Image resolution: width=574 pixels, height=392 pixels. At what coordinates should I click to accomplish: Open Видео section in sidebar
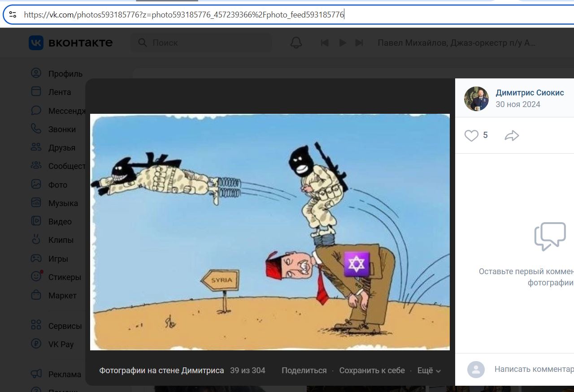tap(51, 221)
